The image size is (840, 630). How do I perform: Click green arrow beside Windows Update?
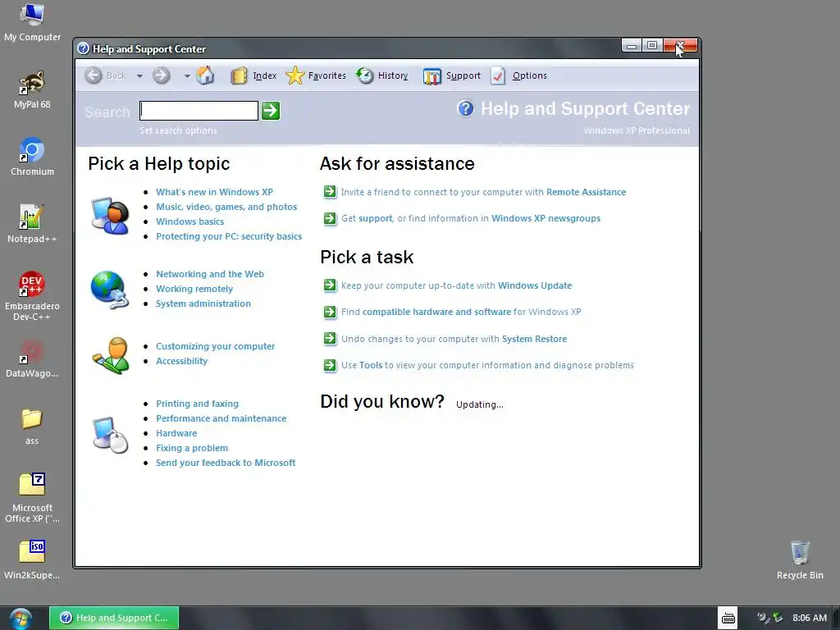330,285
